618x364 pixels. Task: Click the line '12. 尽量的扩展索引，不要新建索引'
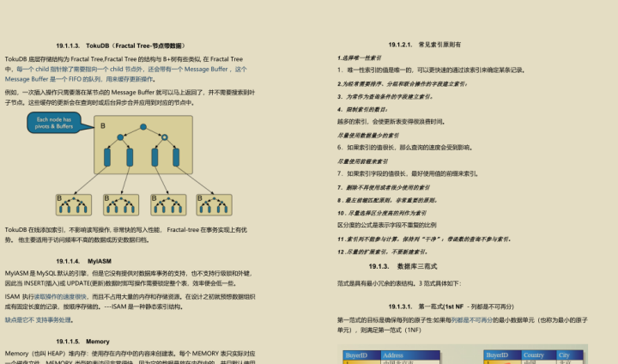tap(383, 252)
